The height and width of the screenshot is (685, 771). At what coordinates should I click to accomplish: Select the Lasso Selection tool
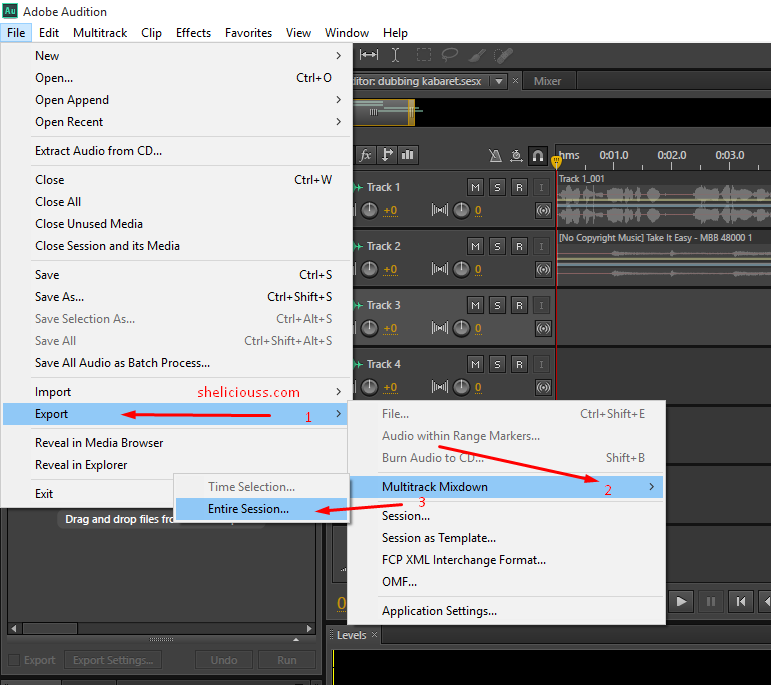449,55
